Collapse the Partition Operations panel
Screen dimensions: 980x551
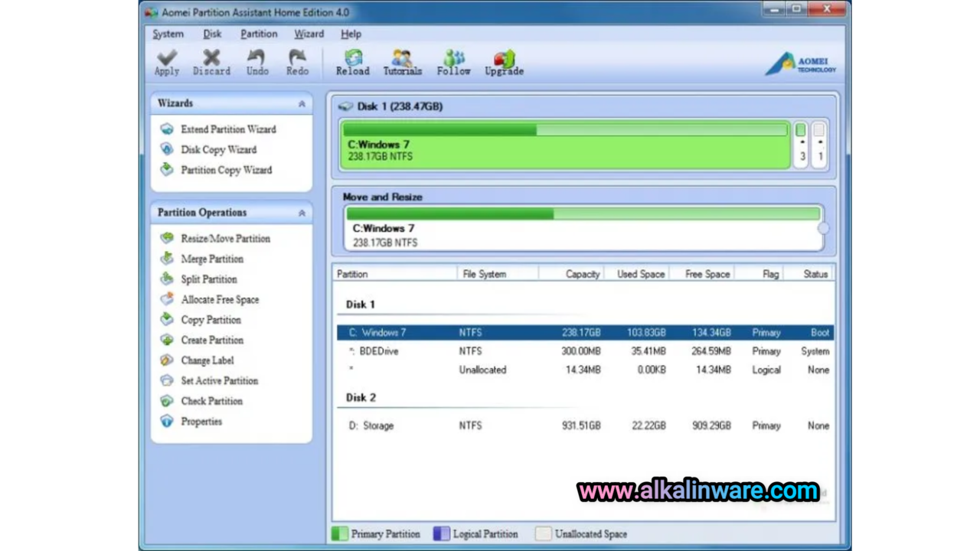point(302,213)
